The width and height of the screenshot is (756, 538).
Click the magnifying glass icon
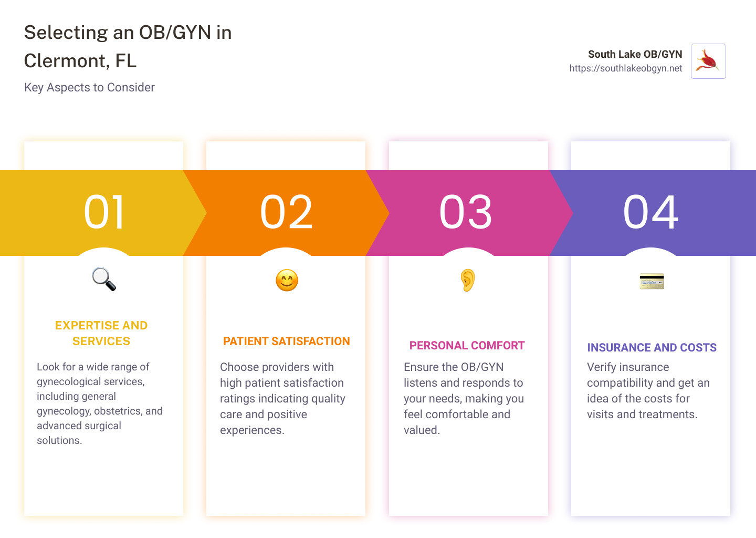(104, 279)
